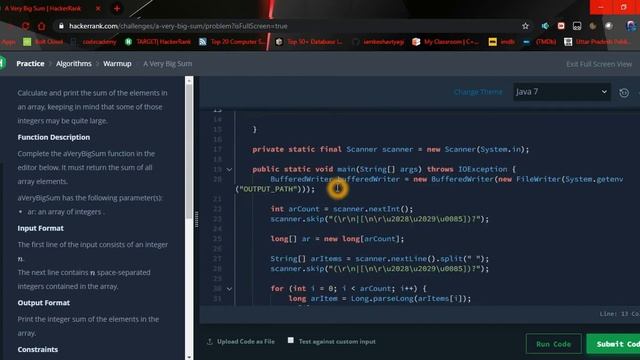Go to browser home page icon
Viewport: 640px width, 360px height.
41,26
